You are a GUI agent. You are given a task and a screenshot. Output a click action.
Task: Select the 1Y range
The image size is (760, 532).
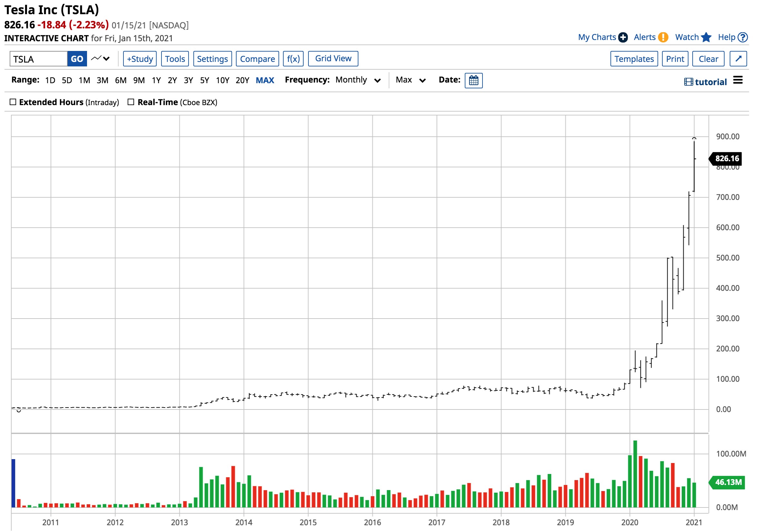pyautogui.click(x=156, y=81)
